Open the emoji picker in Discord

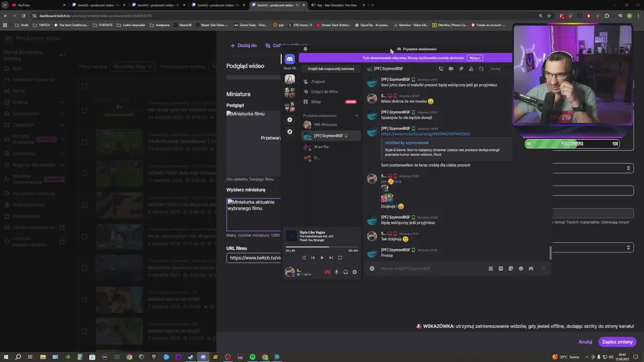coord(521,268)
